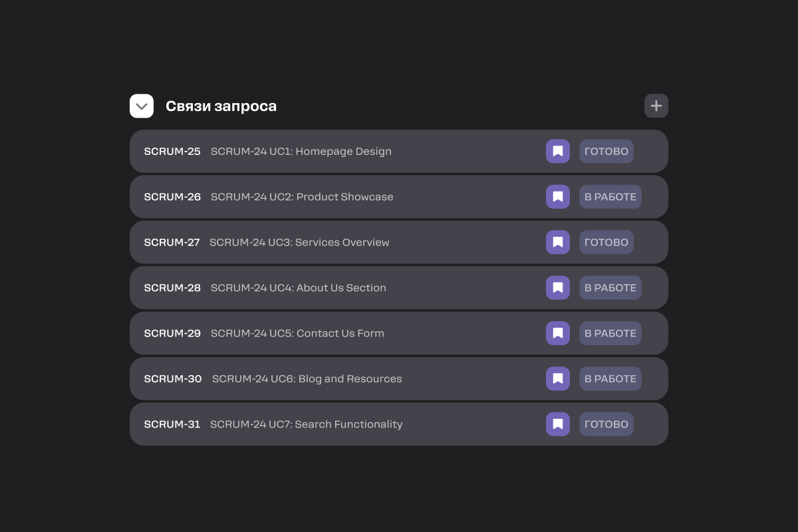Open ГОТОВО status dropdown for SCRUM-31
Image resolution: width=798 pixels, height=532 pixels.
click(606, 424)
